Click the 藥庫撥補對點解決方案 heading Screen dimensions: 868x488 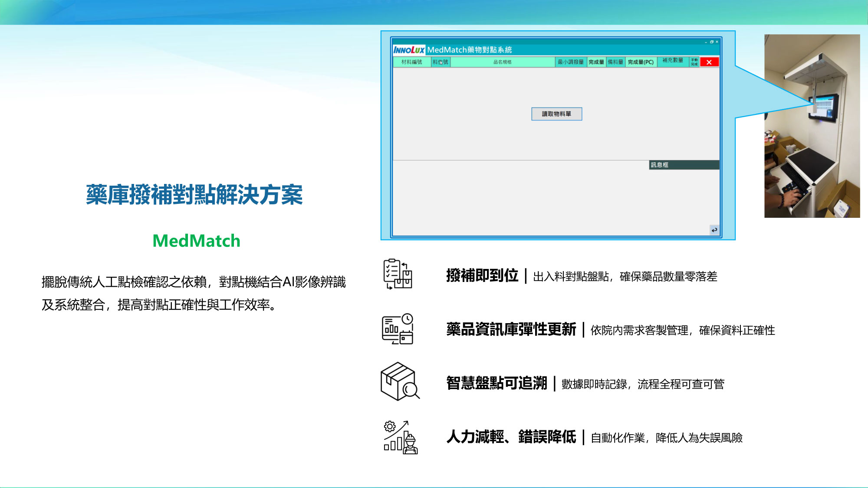(194, 195)
